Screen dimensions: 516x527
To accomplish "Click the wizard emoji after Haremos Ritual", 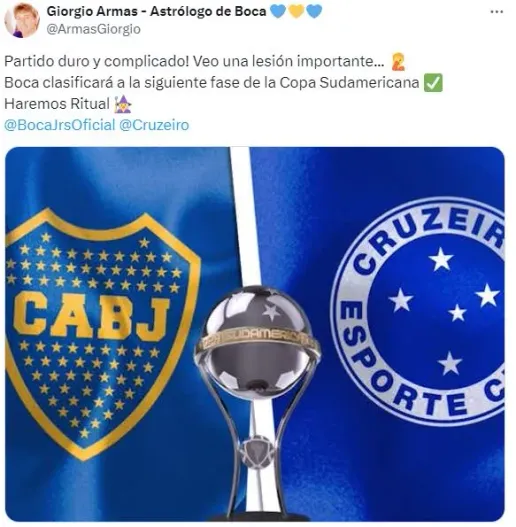I will point(123,104).
